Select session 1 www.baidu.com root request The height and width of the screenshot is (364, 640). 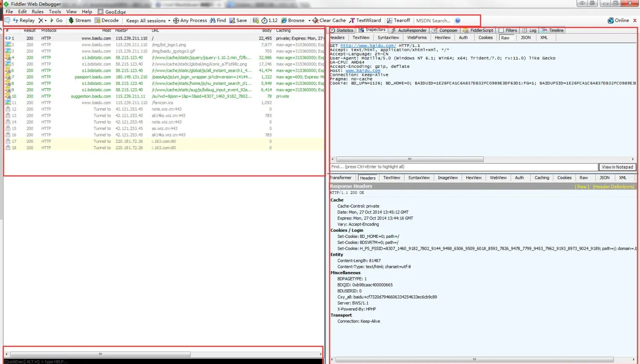[x=164, y=38]
